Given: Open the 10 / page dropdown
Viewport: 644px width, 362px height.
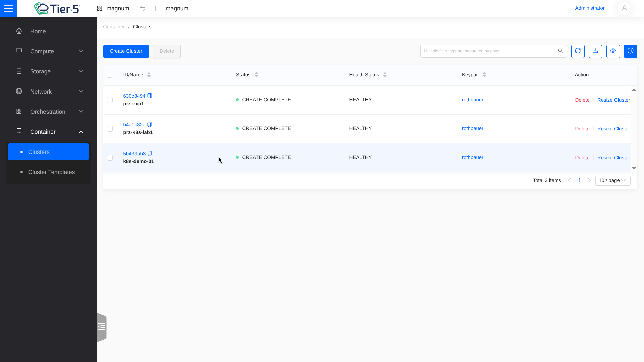Looking at the screenshot, I should click(x=612, y=181).
